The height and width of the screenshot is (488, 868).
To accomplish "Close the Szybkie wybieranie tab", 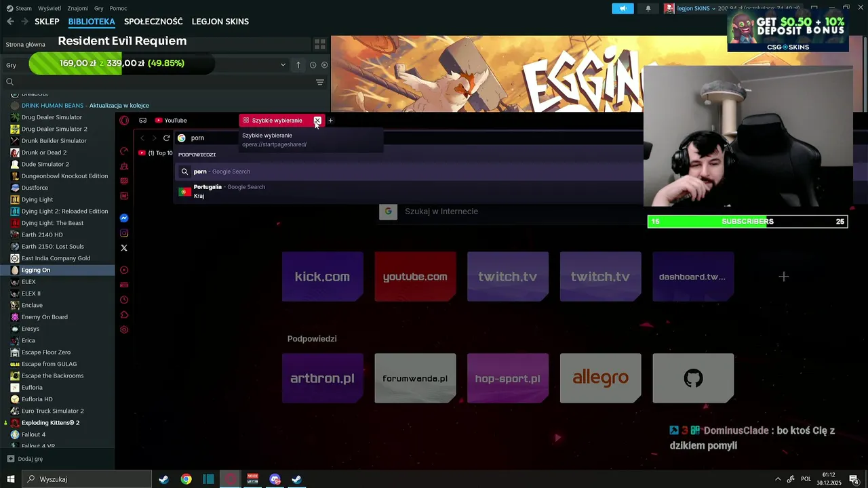I will pyautogui.click(x=317, y=121).
